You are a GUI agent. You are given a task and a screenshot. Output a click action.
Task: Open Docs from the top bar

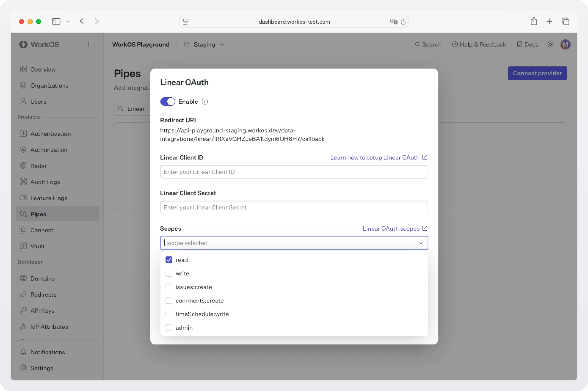pyautogui.click(x=527, y=44)
